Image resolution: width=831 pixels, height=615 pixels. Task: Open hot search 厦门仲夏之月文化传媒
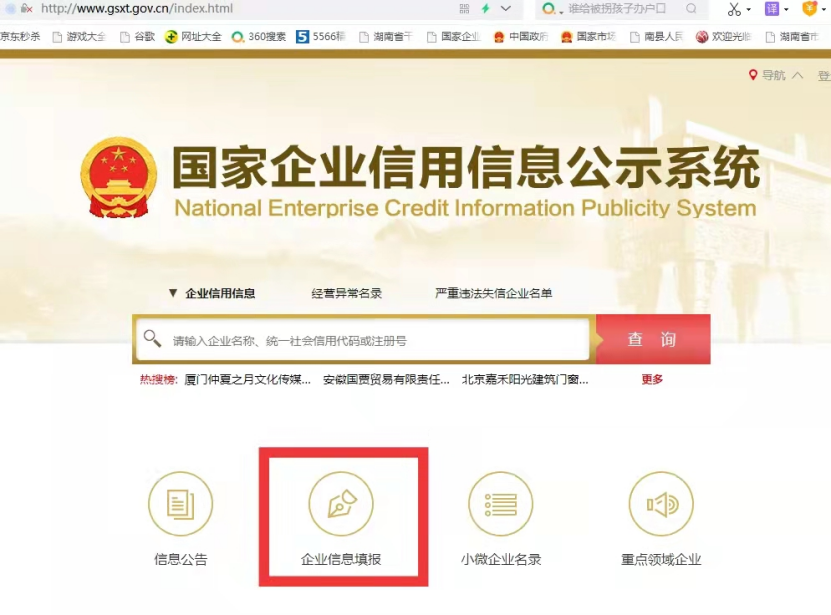point(247,380)
